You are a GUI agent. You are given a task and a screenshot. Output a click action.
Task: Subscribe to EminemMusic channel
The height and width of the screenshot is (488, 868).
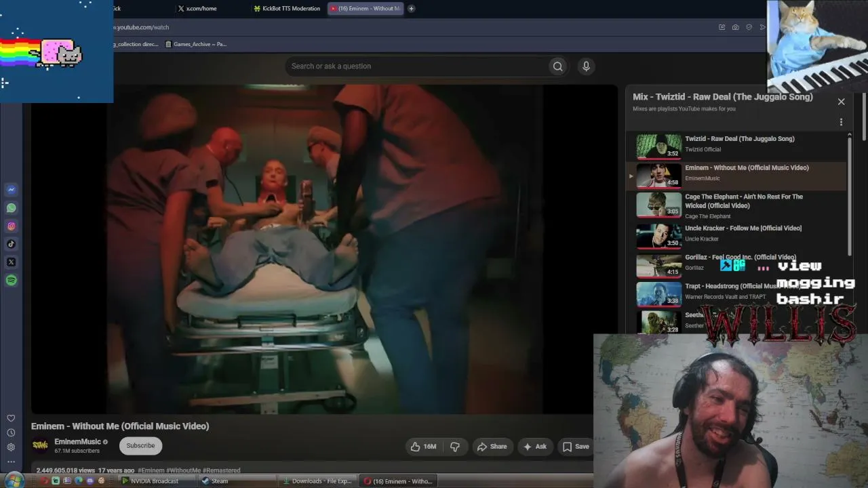140,446
